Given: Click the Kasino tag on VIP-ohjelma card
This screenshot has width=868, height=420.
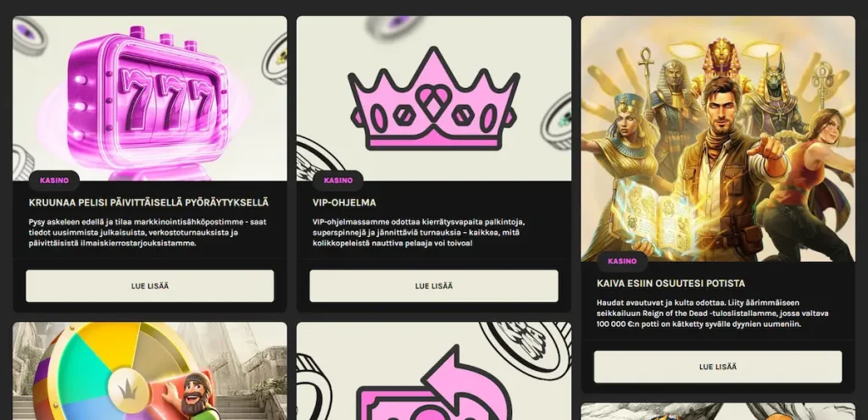Looking at the screenshot, I should coord(338,180).
